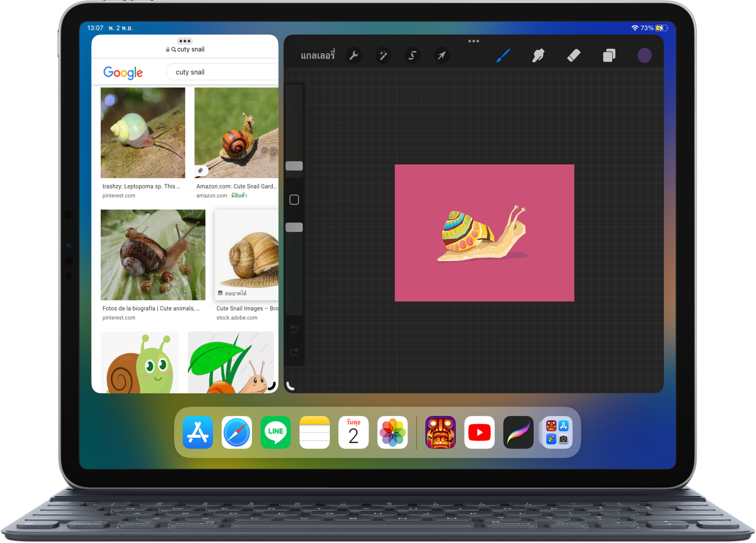This screenshot has height=543, width=756.
Task: Return to gallery via แกลเลอรี่ button
Action: coord(318,55)
